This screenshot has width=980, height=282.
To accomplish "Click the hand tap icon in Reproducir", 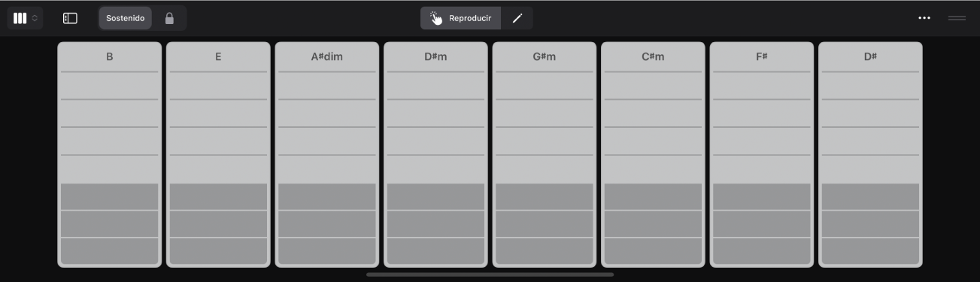I will pos(436,18).
